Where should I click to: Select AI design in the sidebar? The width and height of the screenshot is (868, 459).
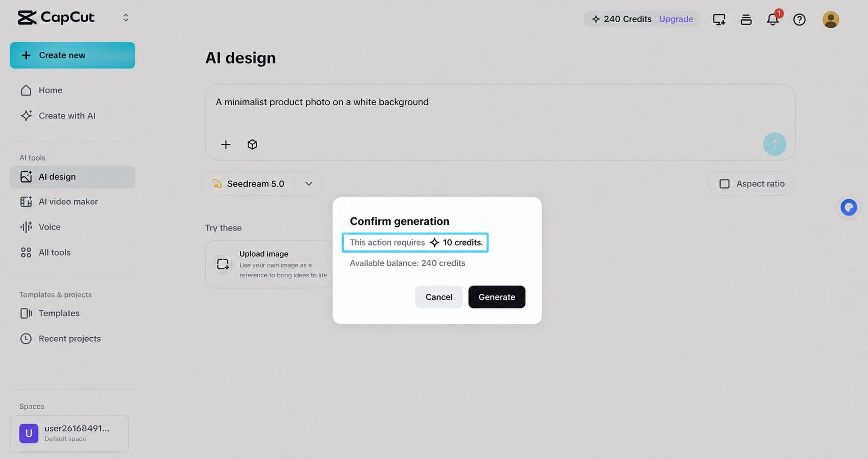pos(73,177)
